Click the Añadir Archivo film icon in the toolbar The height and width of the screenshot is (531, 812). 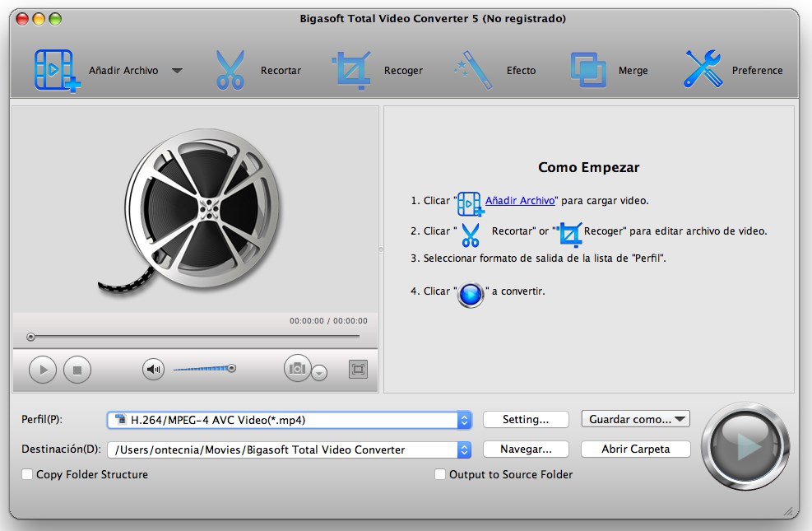click(57, 71)
